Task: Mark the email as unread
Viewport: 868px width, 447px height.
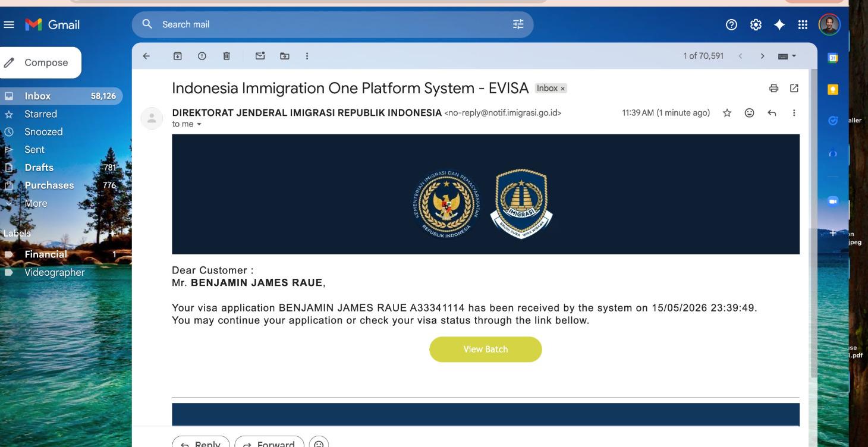Action: 260,56
